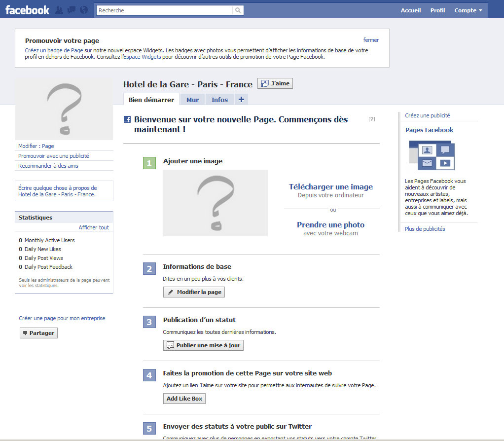
Task: Click 'Daily Post Feedback' statistic
Action: click(x=45, y=267)
